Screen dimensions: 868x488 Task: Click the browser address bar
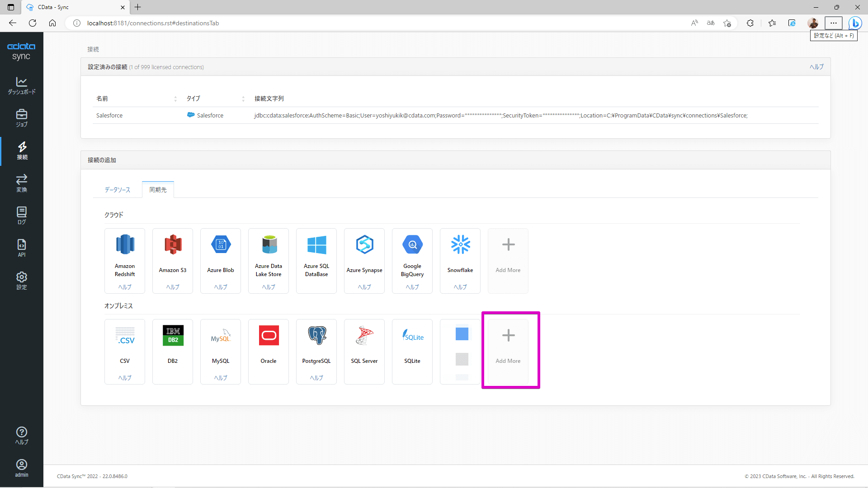362,23
